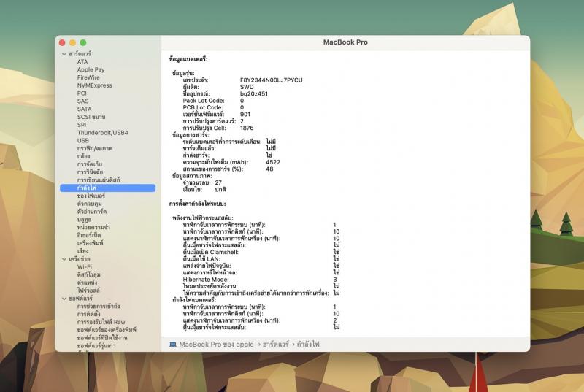584x392 pixels.
Task: Select ซอฟต์แวร์ที่ปิดใช้งาน in the sidebar
Action: coord(102,338)
